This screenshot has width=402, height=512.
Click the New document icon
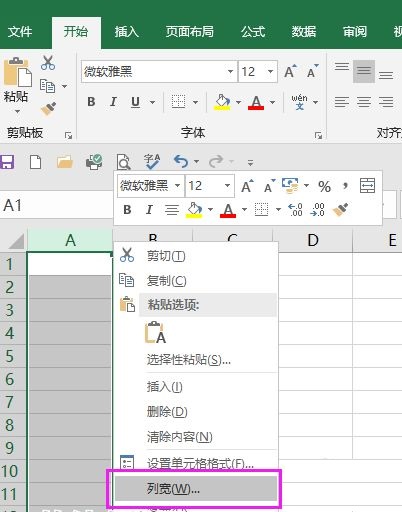tap(36, 162)
